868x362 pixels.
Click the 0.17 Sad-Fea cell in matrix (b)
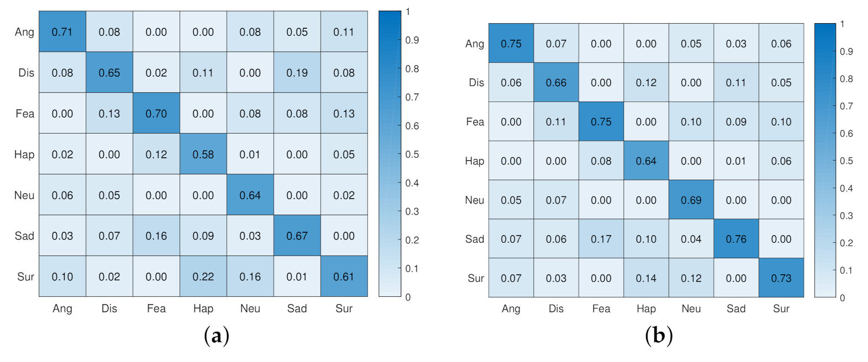[x=601, y=238]
